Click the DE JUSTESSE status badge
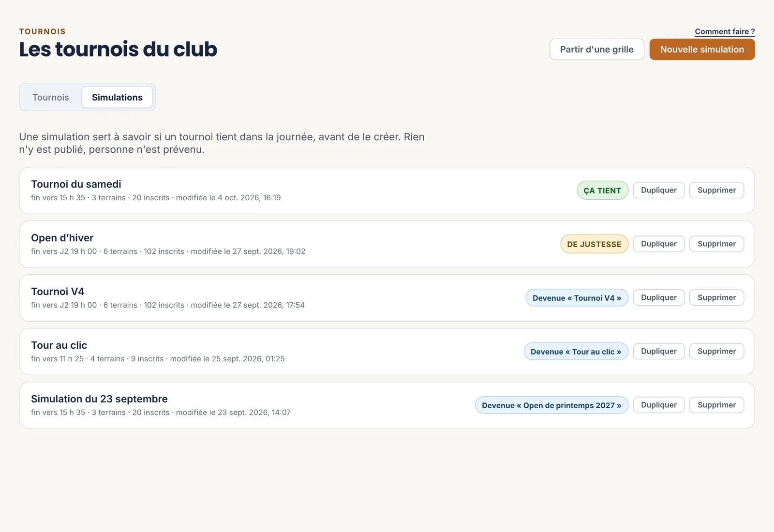The image size is (774, 532). [x=594, y=244]
